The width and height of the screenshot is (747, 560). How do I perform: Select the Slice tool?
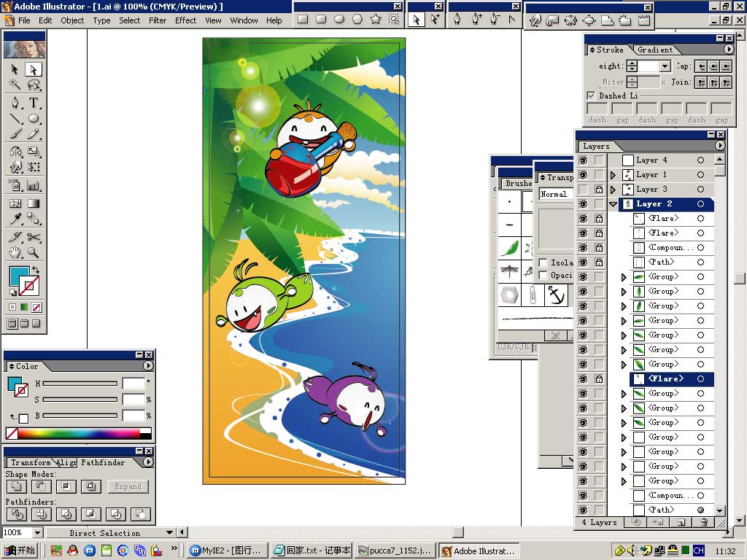(x=15, y=236)
